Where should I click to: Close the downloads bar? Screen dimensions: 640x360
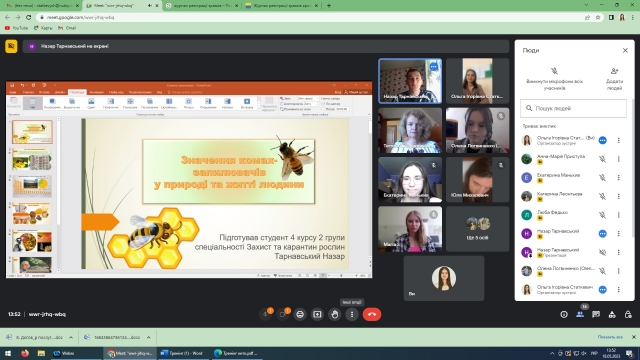[x=633, y=337]
